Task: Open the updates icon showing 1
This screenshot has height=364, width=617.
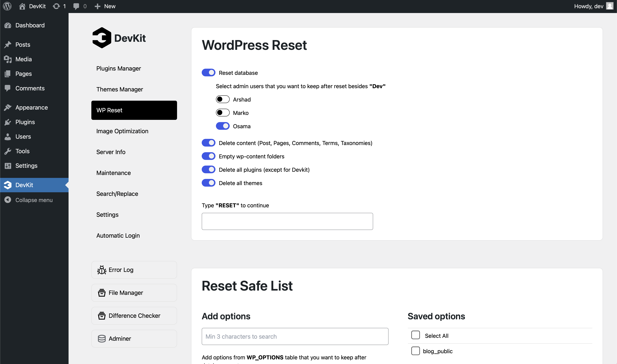Action: [x=56, y=6]
